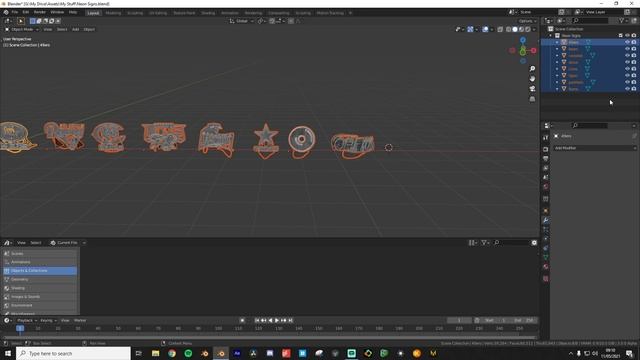The image size is (640, 360).
Task: Switch perspective/orthographic with the grid gizmo
Action: (532, 99)
